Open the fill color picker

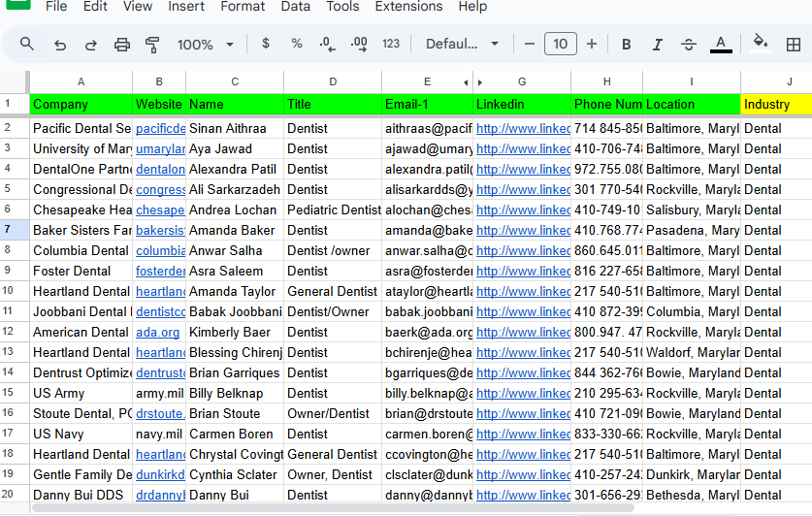[761, 44]
